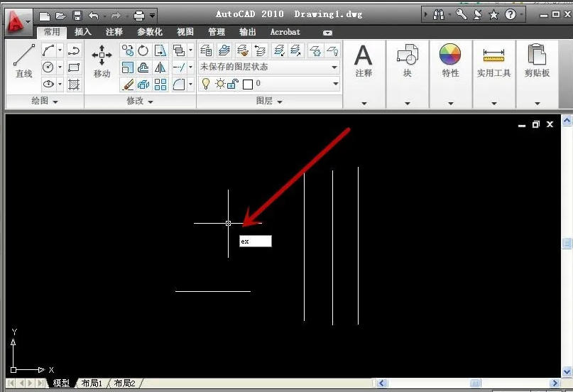Click the dynamic input box showing "ex"
Image resolution: width=573 pixels, height=392 pixels.
pyautogui.click(x=255, y=241)
